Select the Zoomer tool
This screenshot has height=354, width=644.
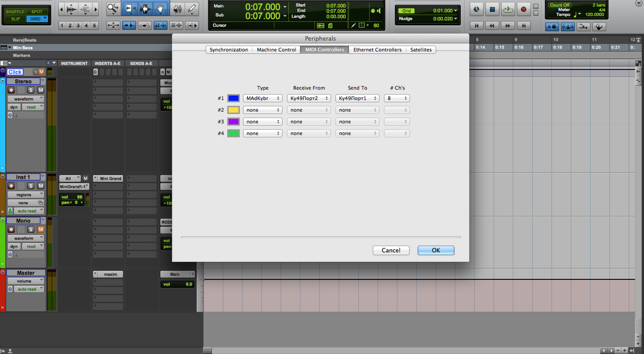(113, 9)
